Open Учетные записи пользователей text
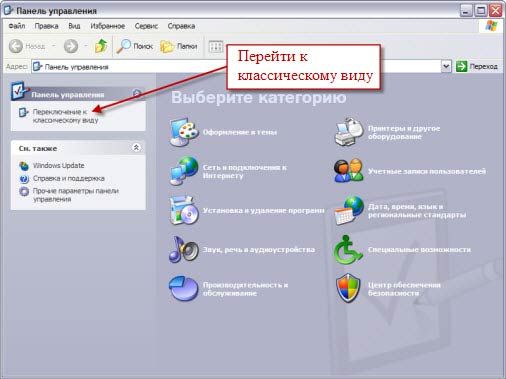506x379 pixels. pyautogui.click(x=427, y=171)
